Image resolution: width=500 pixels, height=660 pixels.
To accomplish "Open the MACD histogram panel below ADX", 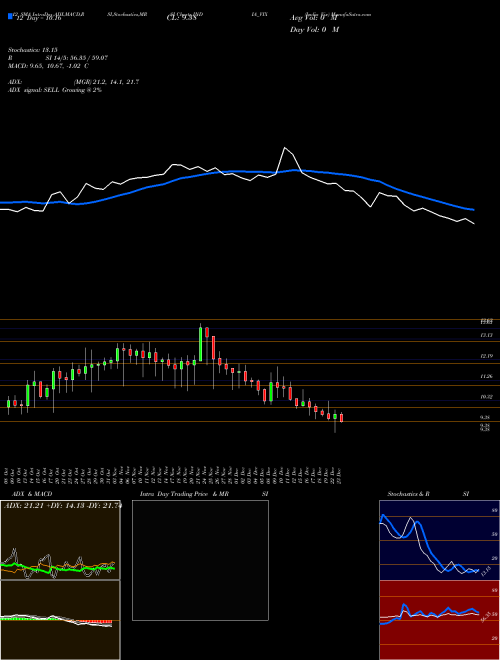I will pyautogui.click(x=60, y=620).
